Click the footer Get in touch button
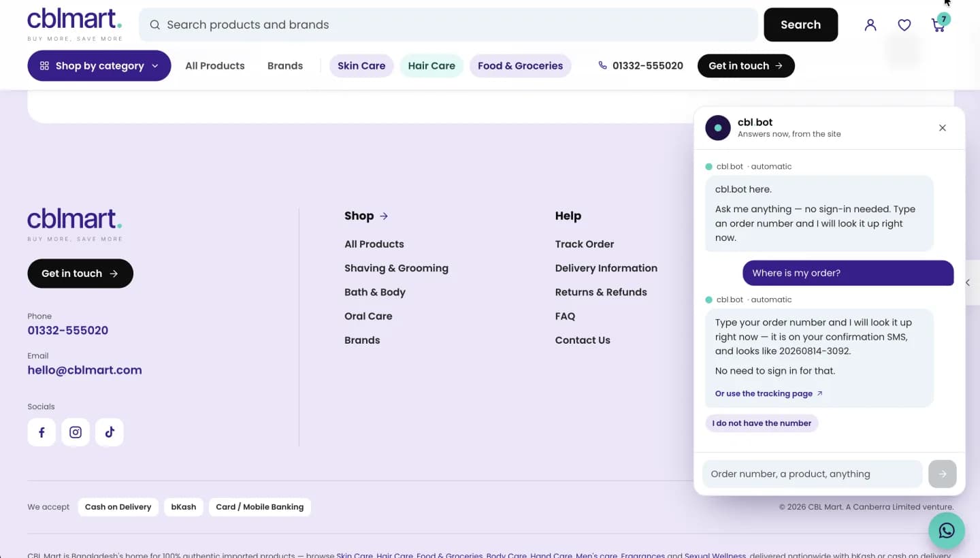 coord(80,274)
